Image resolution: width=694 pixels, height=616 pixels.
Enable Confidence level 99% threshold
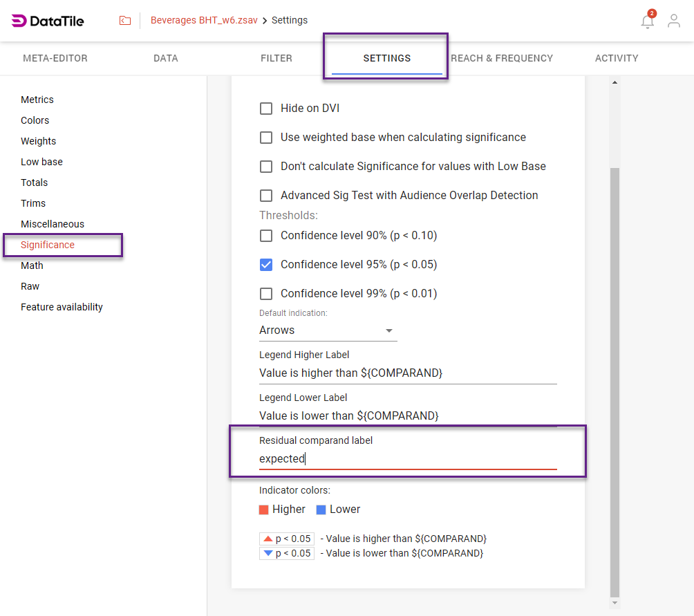(x=266, y=294)
